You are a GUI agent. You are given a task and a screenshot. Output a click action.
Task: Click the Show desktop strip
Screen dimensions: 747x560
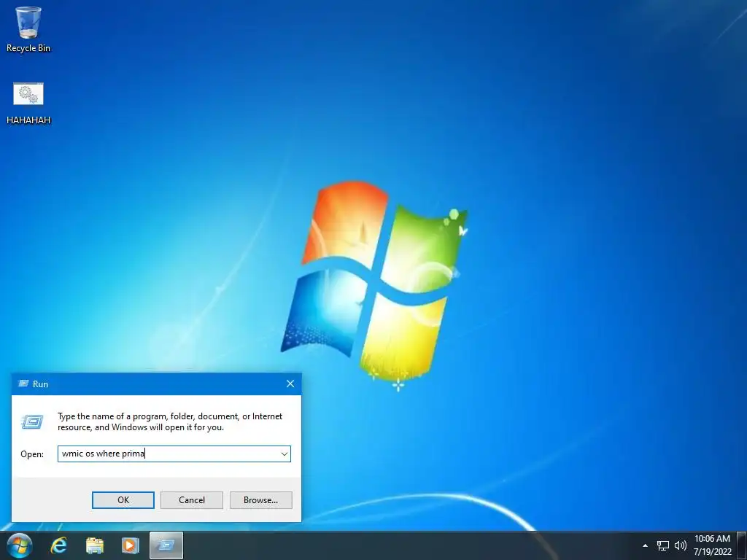pos(742,545)
